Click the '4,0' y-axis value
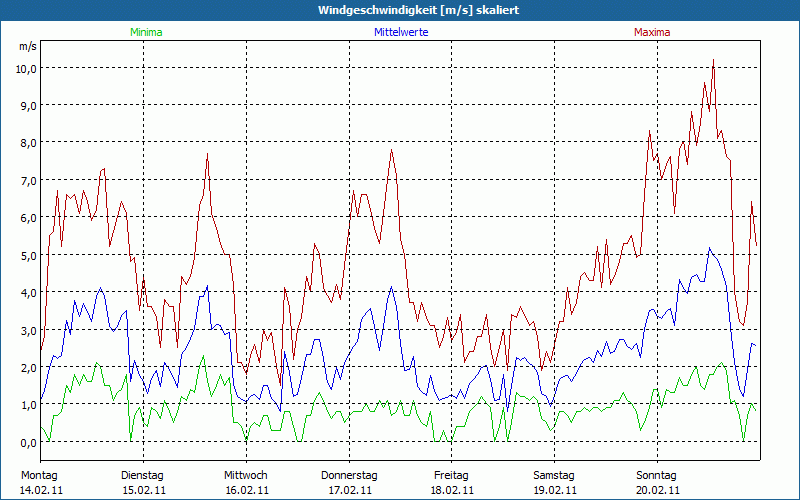The image size is (800, 500). coord(29,293)
